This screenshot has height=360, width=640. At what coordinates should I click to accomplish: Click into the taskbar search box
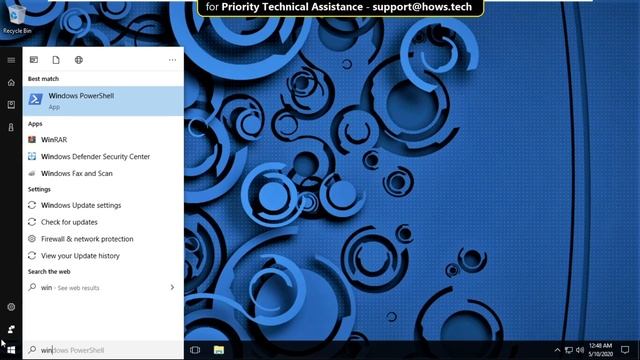103,350
